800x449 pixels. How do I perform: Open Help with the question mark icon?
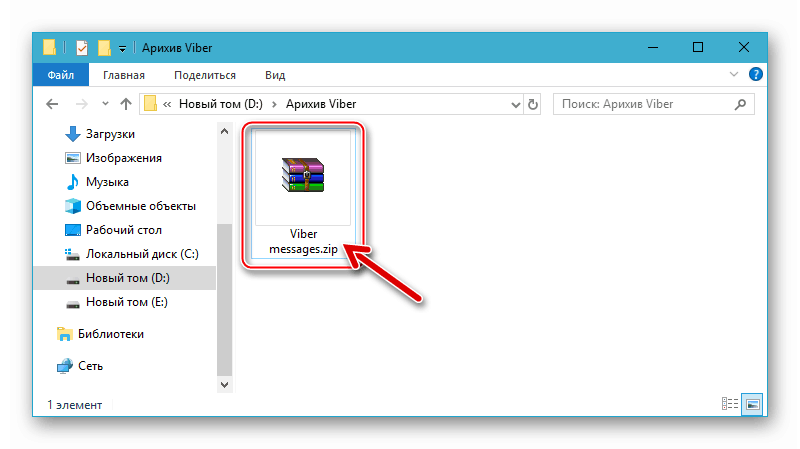[x=756, y=74]
